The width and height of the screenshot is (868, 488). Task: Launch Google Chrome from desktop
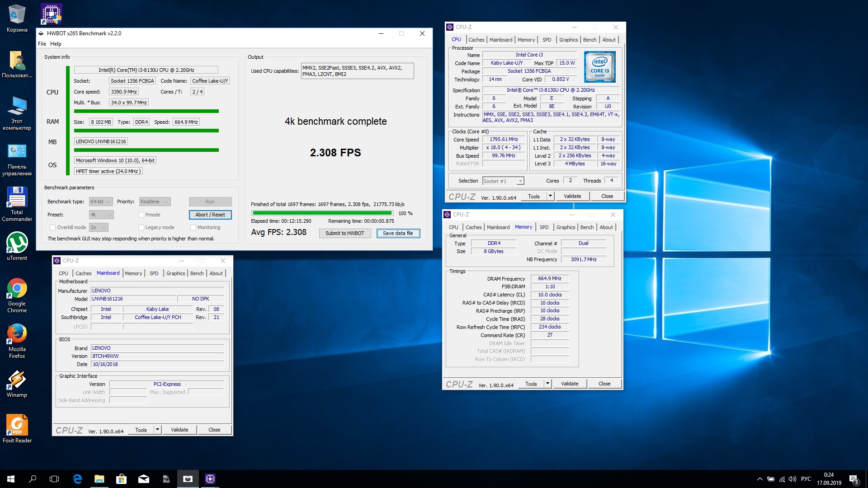(17, 295)
